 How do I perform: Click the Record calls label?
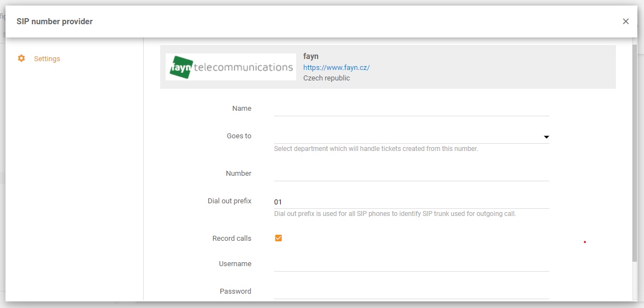232,239
